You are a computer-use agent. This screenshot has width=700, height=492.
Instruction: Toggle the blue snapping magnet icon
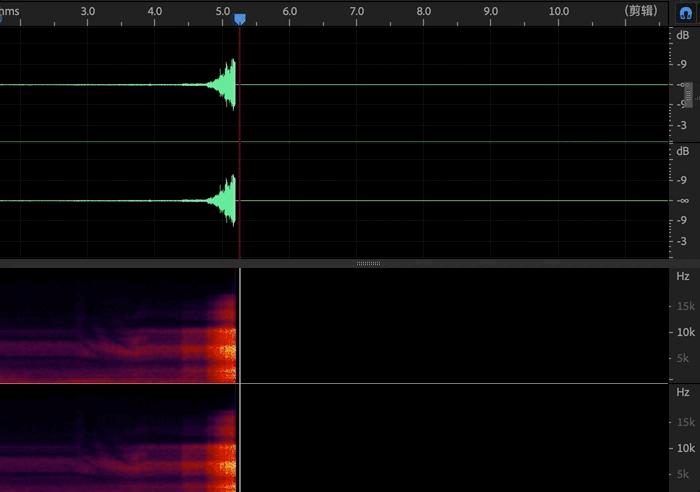coord(686,11)
